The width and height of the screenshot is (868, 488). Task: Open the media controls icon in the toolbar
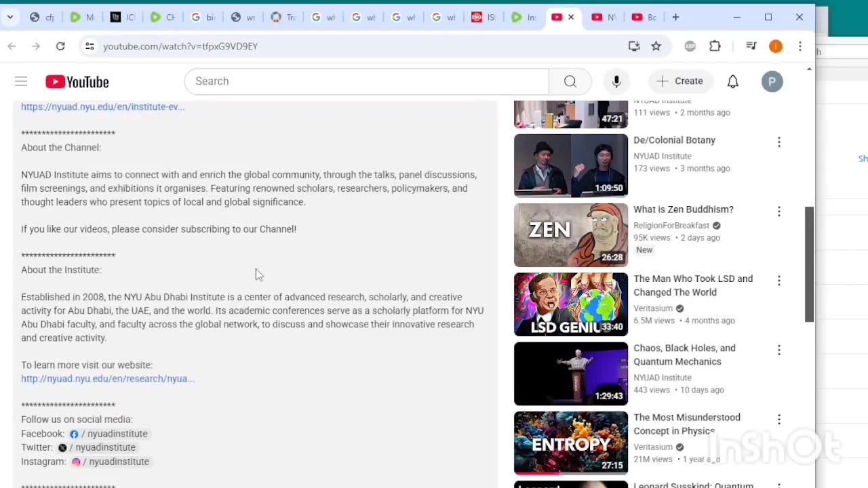click(x=751, y=46)
